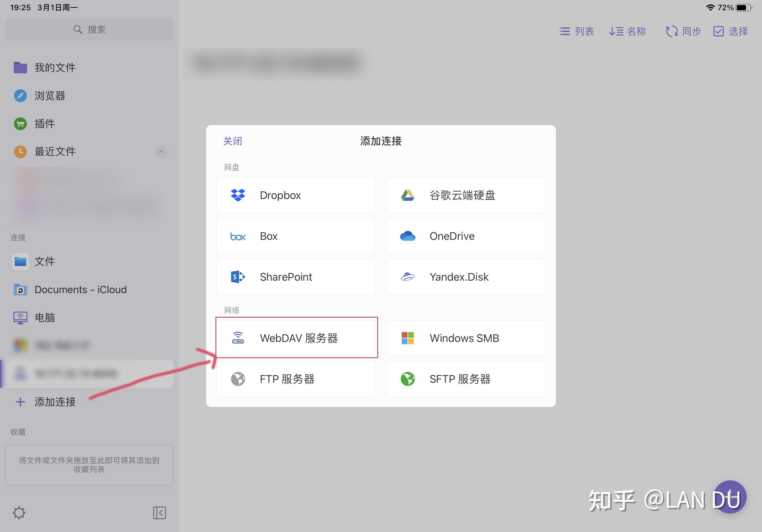This screenshot has width=762, height=532.
Task: Click the orange recent-files clock icon
Action: tap(20, 151)
